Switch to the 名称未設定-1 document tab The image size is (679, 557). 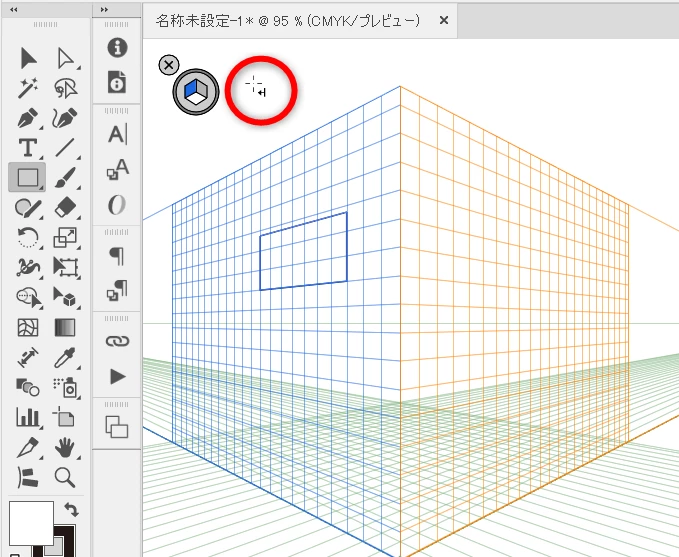point(288,20)
